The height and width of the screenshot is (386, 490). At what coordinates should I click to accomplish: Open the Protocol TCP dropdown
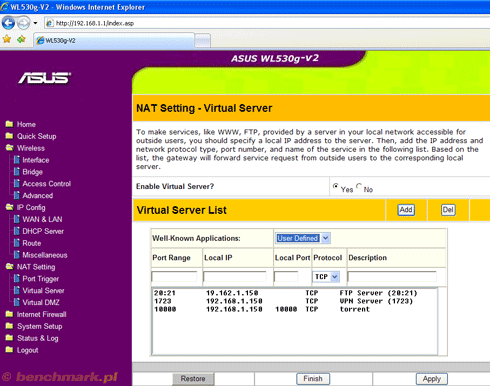pyautogui.click(x=326, y=277)
